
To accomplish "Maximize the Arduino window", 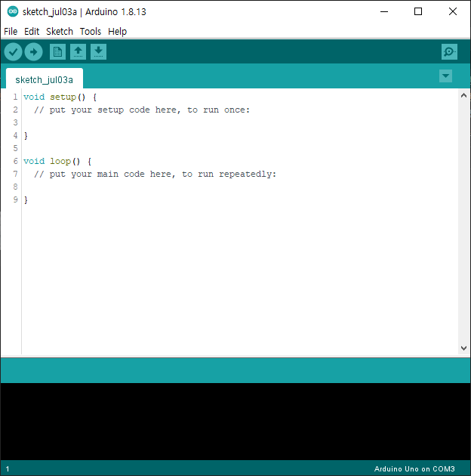I will click(x=418, y=11).
